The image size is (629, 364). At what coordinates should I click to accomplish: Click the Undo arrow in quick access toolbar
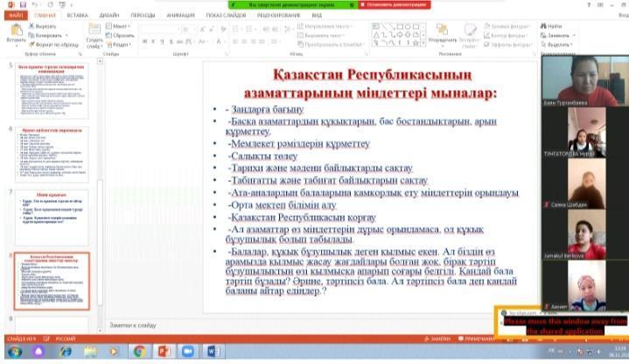[35, 5]
